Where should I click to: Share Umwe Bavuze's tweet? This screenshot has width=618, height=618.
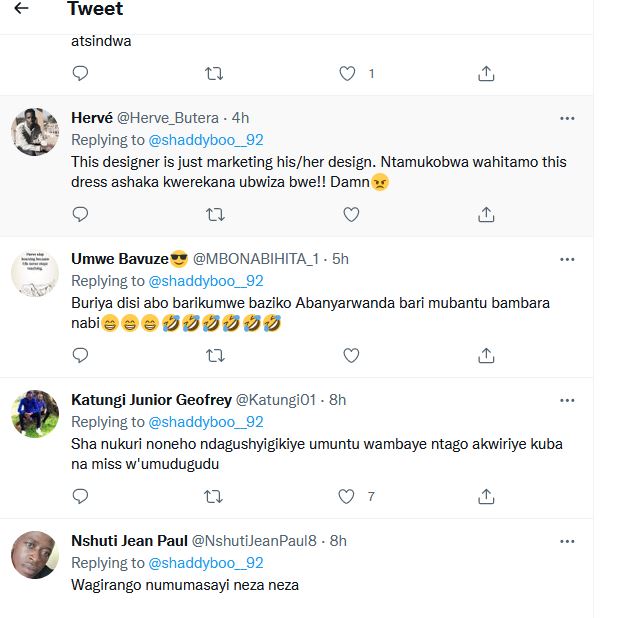click(x=486, y=355)
